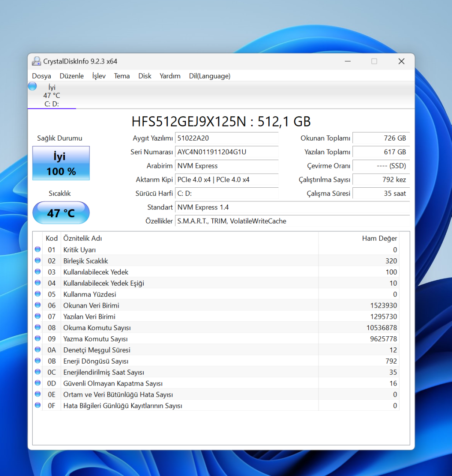The height and width of the screenshot is (476, 452).
Task: Click the 47 °C temperature button
Action: [x=61, y=213]
